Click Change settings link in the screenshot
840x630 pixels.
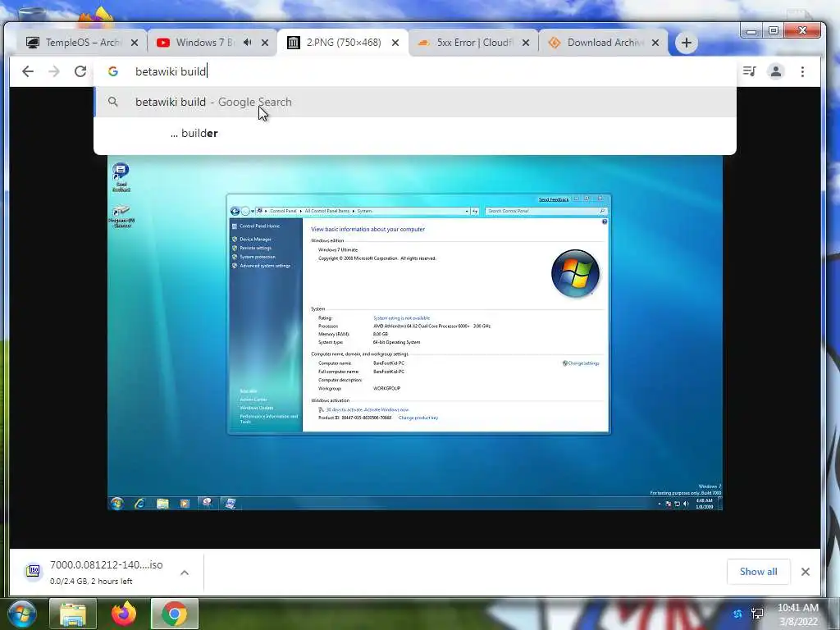pos(583,363)
